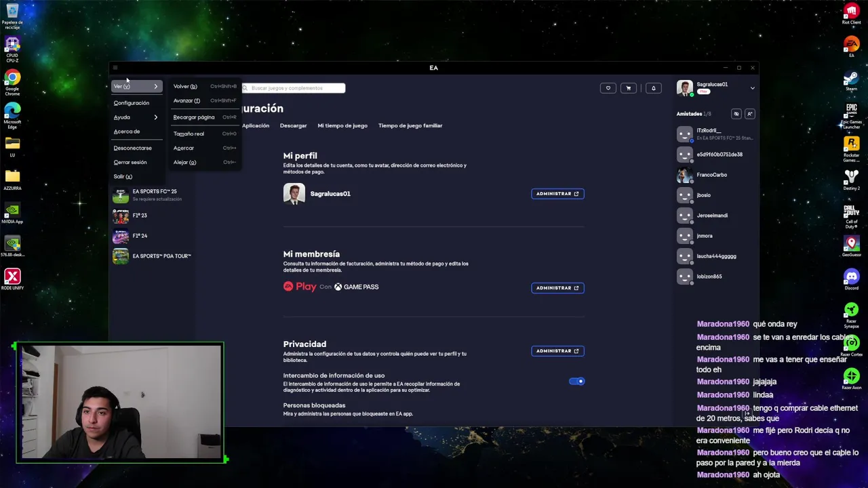Expand the Sagralucas01 account dropdown arrow
This screenshot has height=488, width=868.
[752, 88]
